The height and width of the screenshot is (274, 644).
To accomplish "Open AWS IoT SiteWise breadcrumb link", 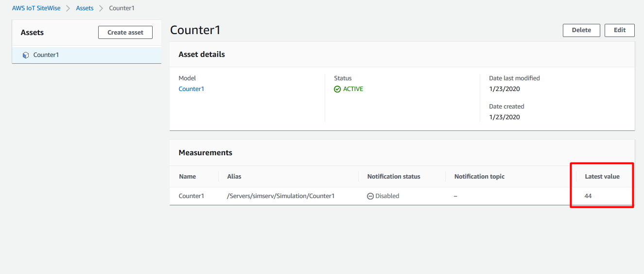I will click(36, 8).
